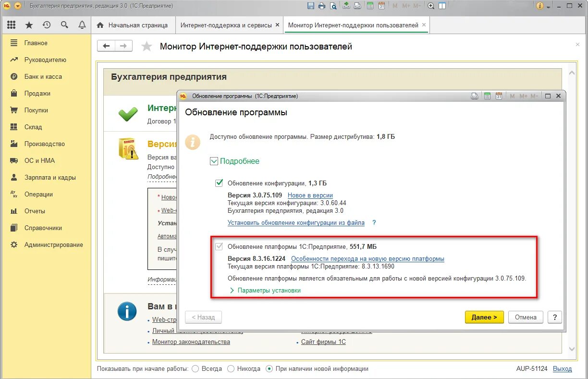The height and width of the screenshot is (379, 588).
Task: Add page to favorites with the grey star
Action: (x=147, y=46)
